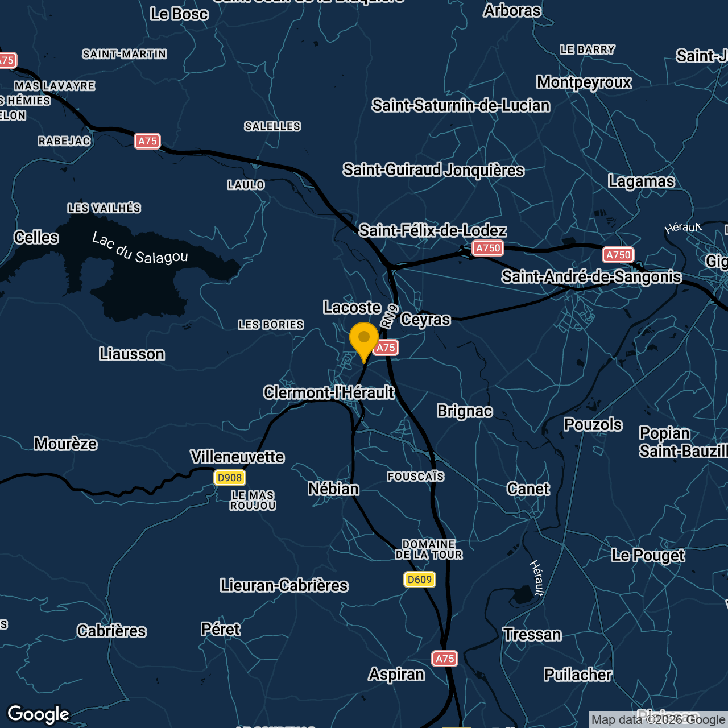Click the Google logo

(x=38, y=714)
